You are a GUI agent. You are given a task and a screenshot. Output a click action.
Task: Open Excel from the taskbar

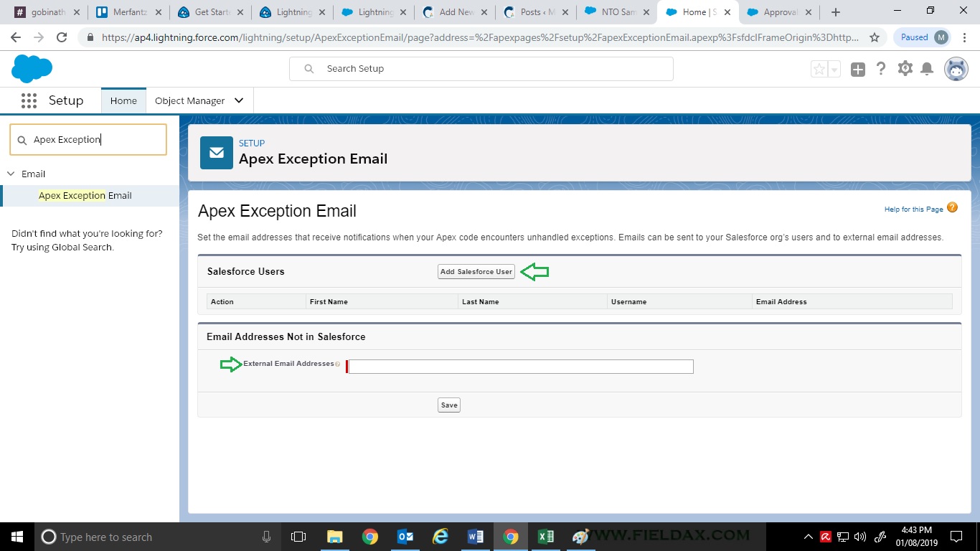pyautogui.click(x=545, y=537)
